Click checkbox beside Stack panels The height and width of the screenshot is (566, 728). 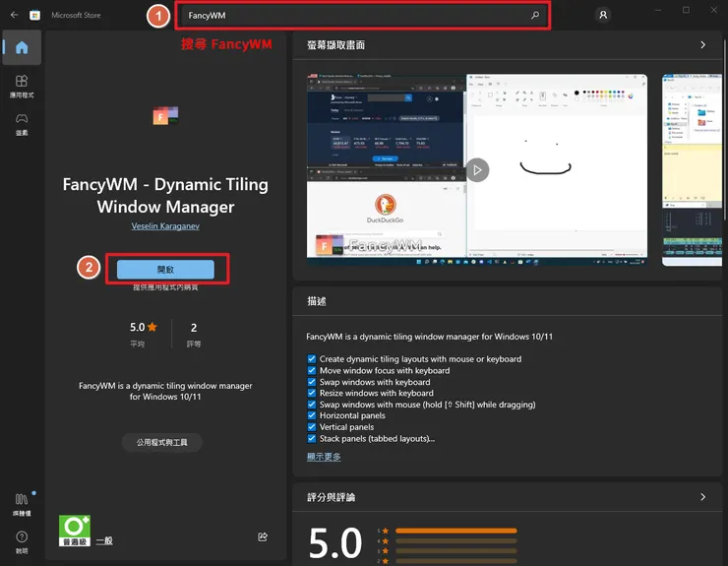click(312, 438)
